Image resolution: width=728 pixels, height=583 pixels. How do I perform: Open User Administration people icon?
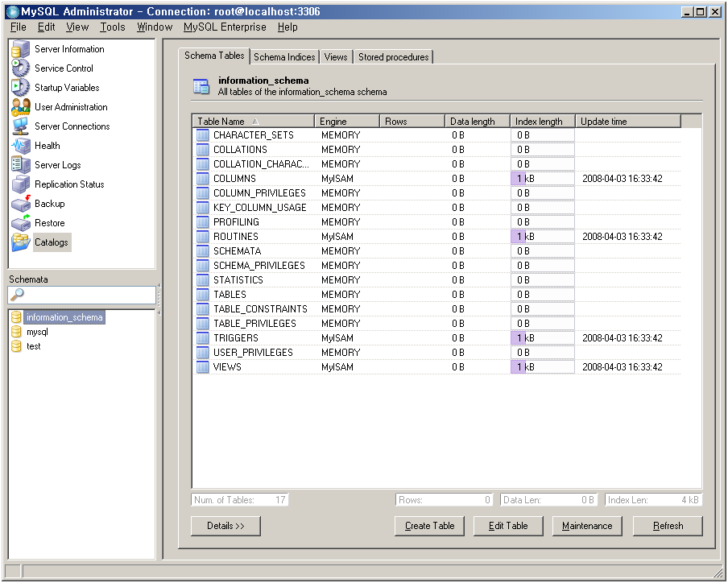click(x=21, y=107)
